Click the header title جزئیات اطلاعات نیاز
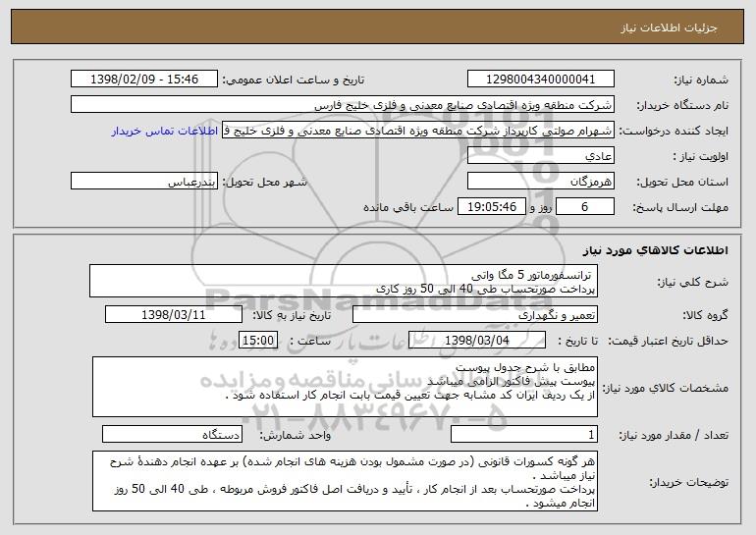 669,27
